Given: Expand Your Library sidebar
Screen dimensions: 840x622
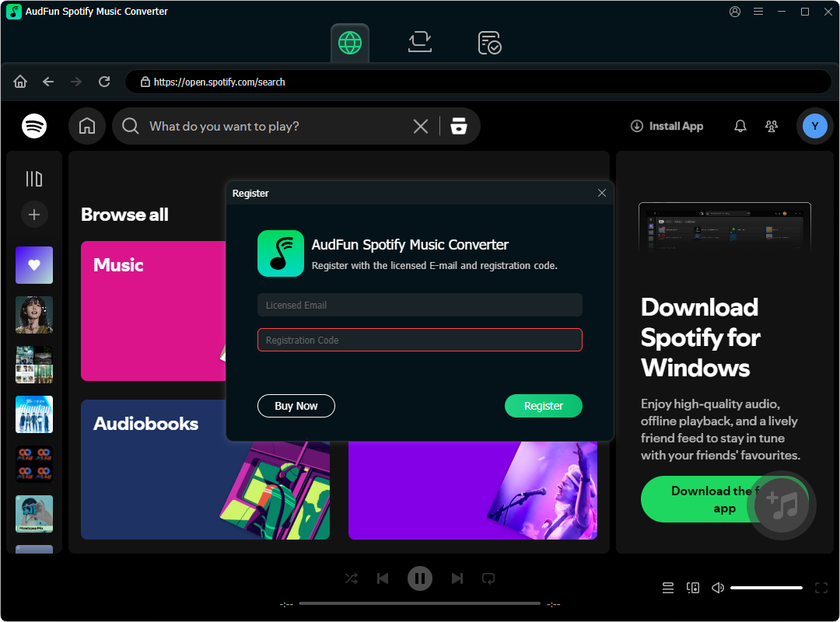Looking at the screenshot, I should click(34, 179).
